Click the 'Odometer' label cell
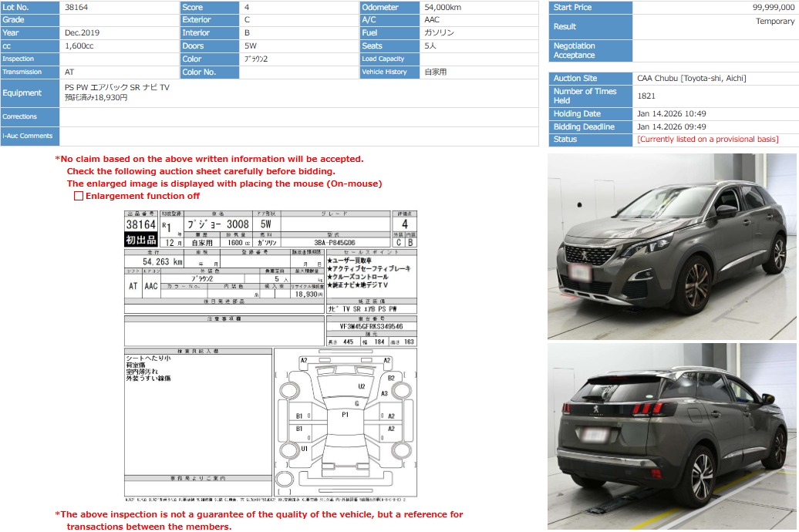 coord(389,7)
